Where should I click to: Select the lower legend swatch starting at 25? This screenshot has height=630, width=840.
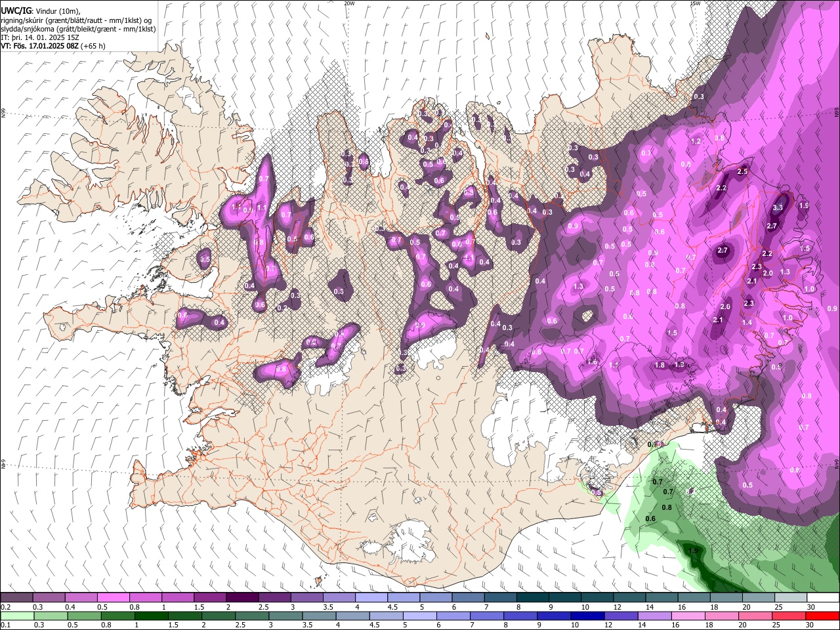[788, 616]
